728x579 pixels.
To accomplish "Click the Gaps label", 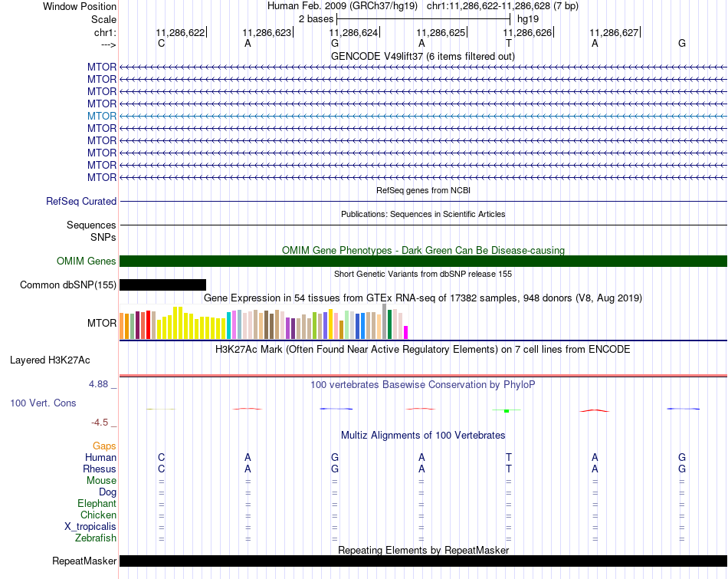I will [104, 446].
